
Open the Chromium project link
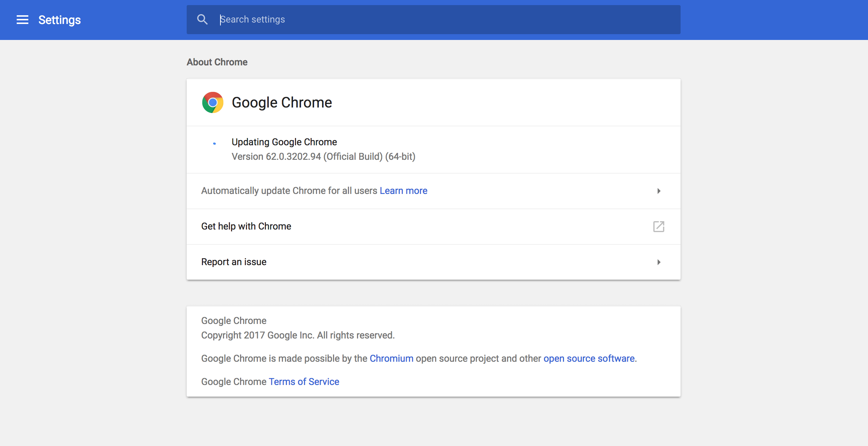[391, 358]
